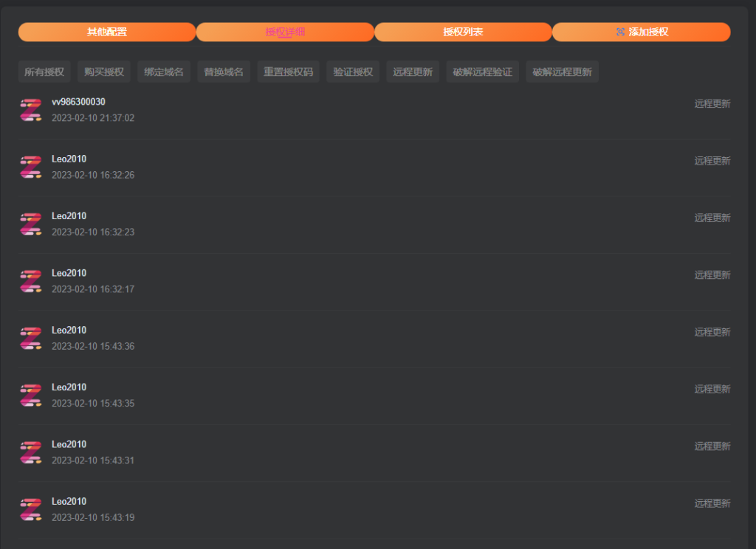Click the 破解远程验证 filter button
The width and height of the screenshot is (756, 549).
click(x=483, y=72)
